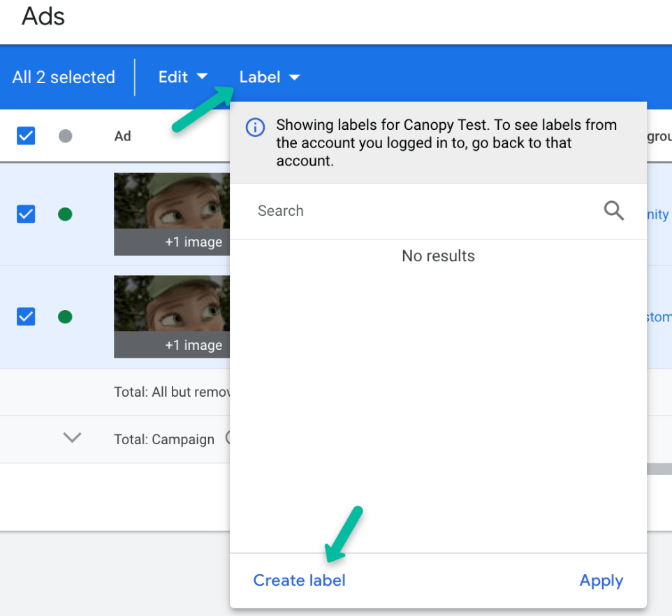
Task: Uncheck the select-all checkbox in table header
Action: [x=26, y=136]
